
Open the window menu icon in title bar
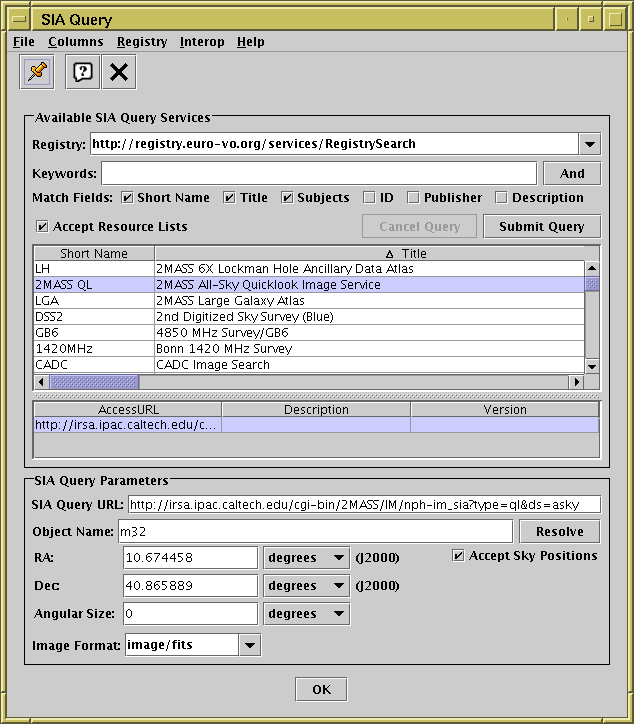[19, 19]
